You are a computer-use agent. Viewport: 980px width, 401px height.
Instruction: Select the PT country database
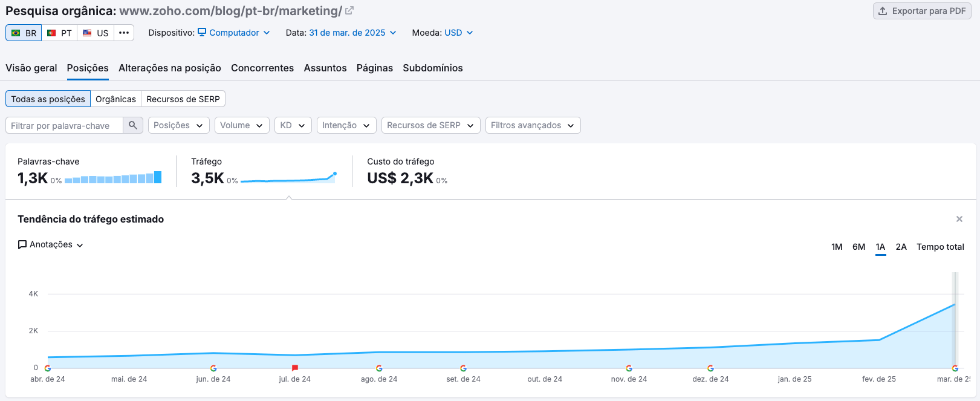(59, 33)
